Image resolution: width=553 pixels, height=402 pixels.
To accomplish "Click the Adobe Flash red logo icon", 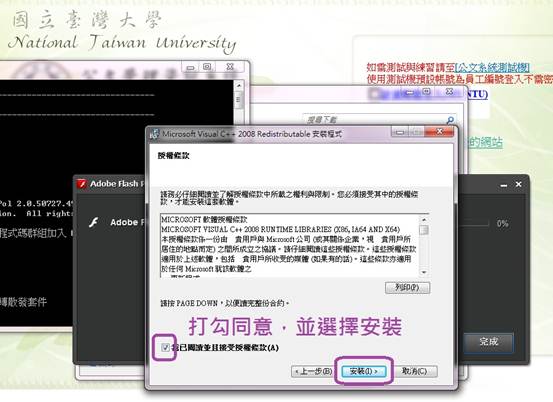I will pos(81,184).
